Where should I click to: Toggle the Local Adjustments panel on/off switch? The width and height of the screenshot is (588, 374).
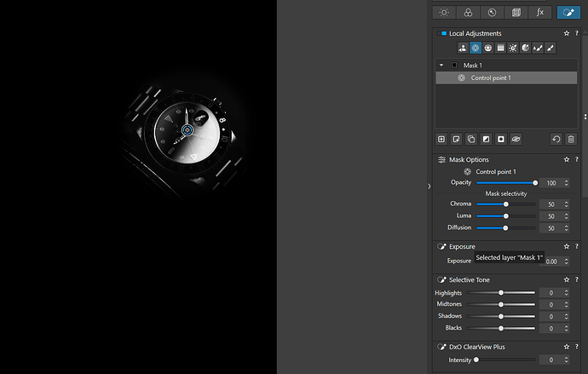pos(442,33)
